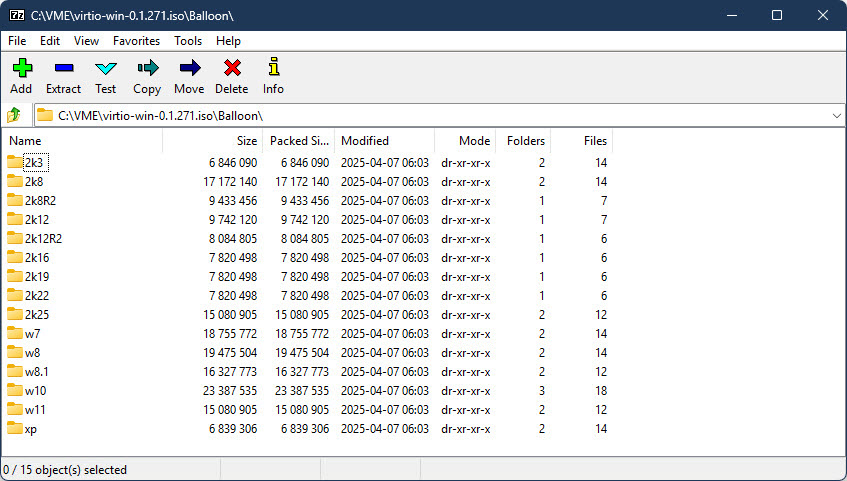Sort by the Size column header
The width and height of the screenshot is (847, 481).
coord(246,141)
